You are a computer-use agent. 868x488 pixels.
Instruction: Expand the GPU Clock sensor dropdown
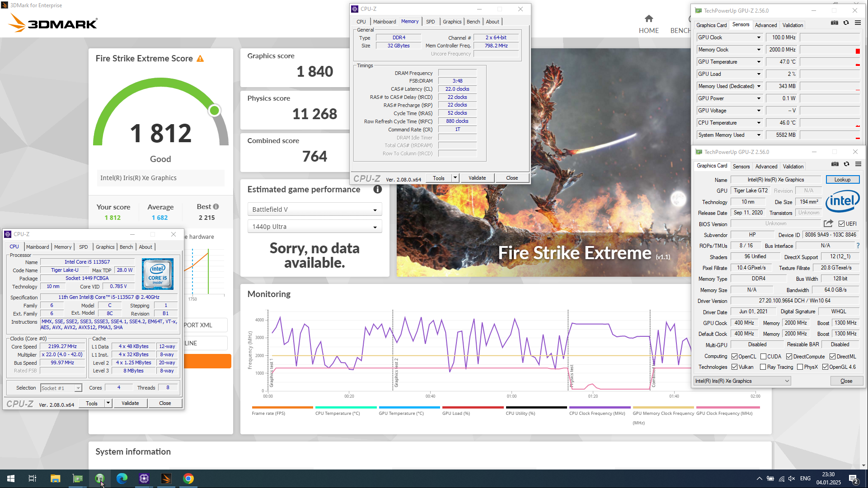click(x=759, y=37)
